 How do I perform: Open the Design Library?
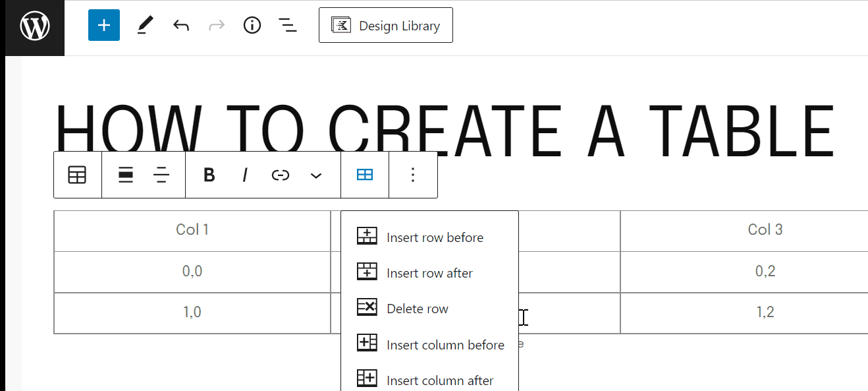coord(386,25)
